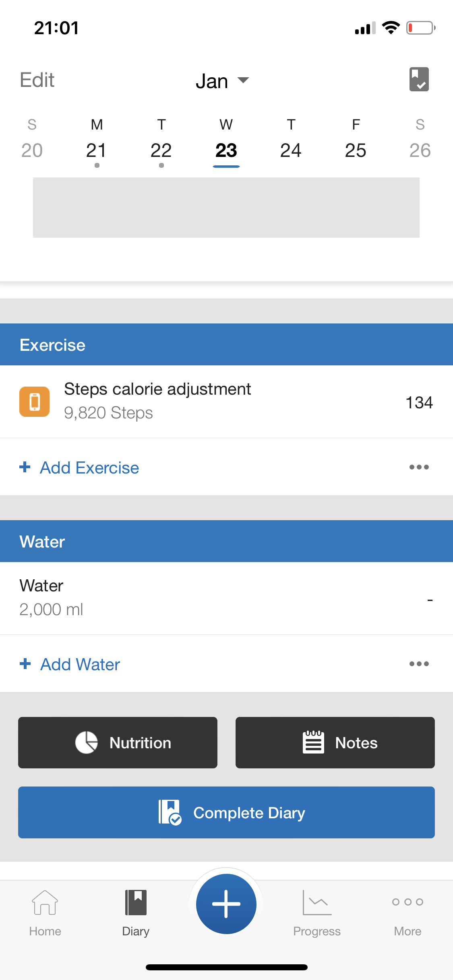The width and height of the screenshot is (453, 980).
Task: Open the More tab
Action: click(407, 911)
